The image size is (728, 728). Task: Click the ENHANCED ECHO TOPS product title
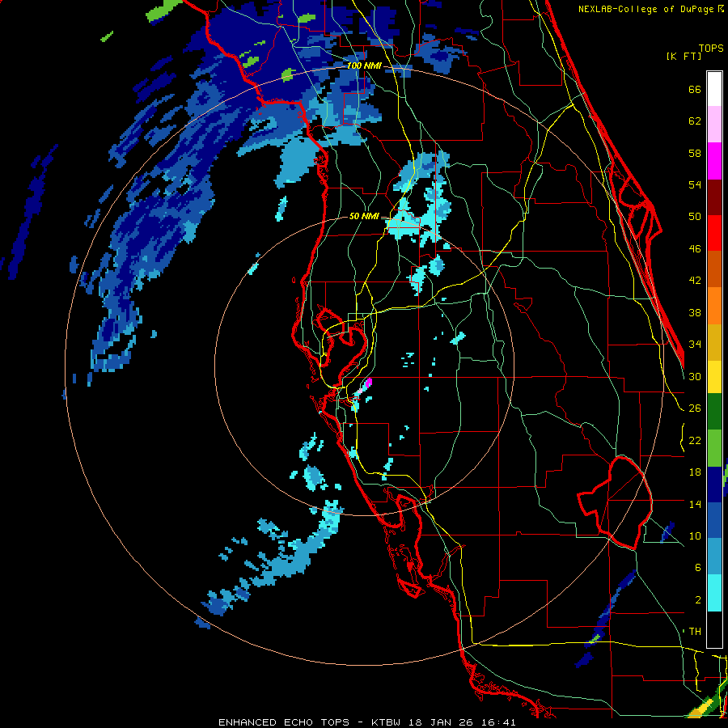(284, 722)
